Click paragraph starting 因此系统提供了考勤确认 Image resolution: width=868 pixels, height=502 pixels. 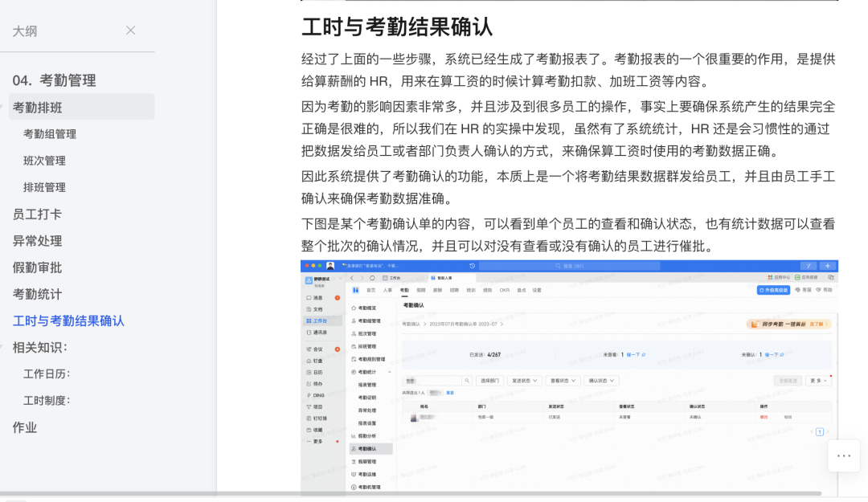[x=568, y=188]
